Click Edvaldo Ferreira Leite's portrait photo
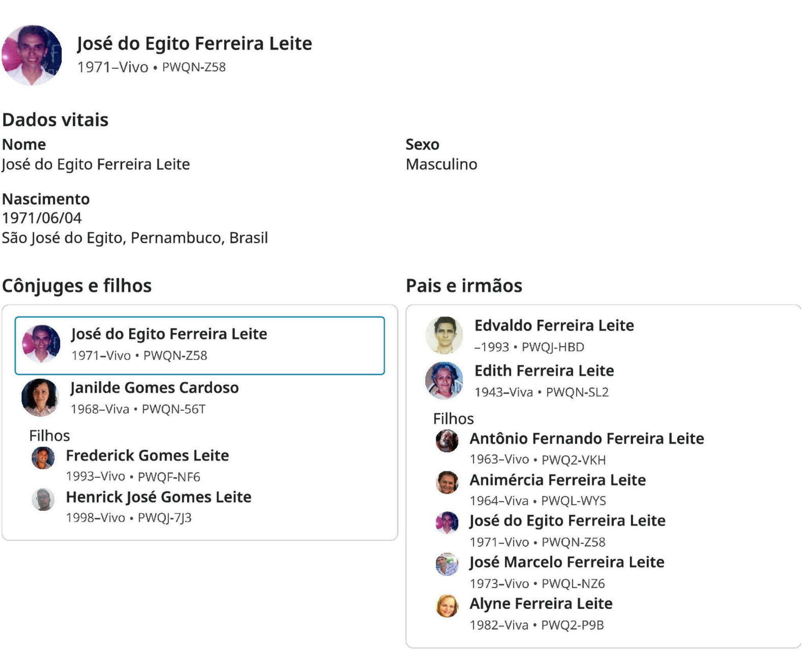802x672 pixels. (444, 335)
